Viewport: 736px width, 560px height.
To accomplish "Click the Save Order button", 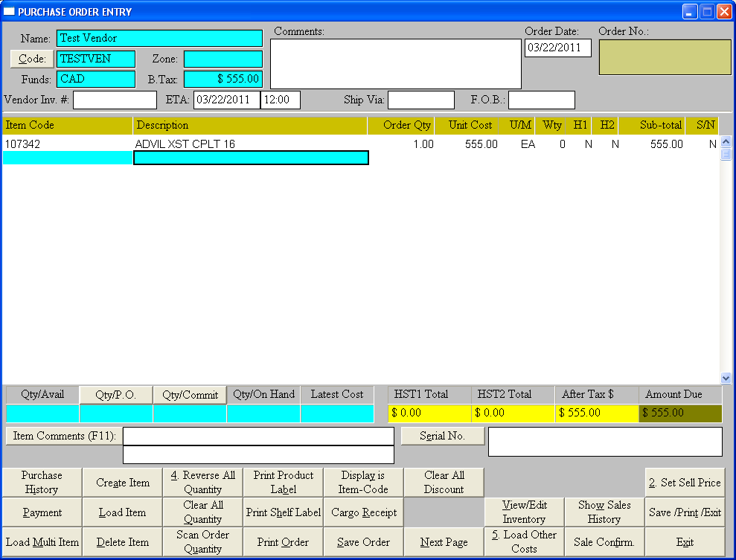I will pos(363,542).
